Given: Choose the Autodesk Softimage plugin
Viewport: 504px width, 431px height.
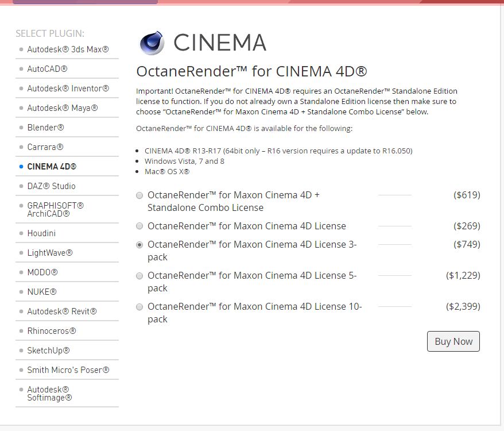Looking at the screenshot, I should coord(49,393).
